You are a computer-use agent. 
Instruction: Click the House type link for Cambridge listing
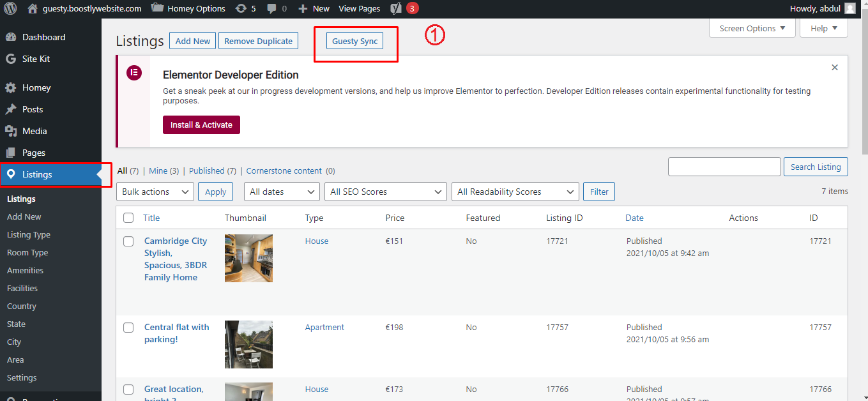[x=317, y=241]
